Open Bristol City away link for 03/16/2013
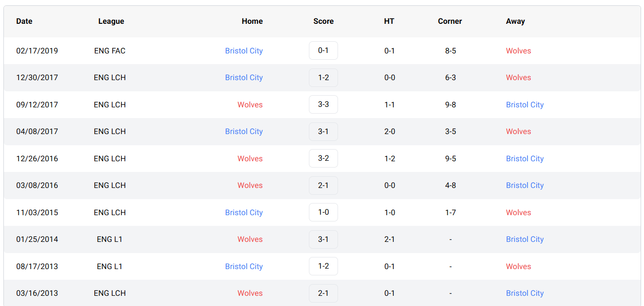 pyautogui.click(x=525, y=293)
